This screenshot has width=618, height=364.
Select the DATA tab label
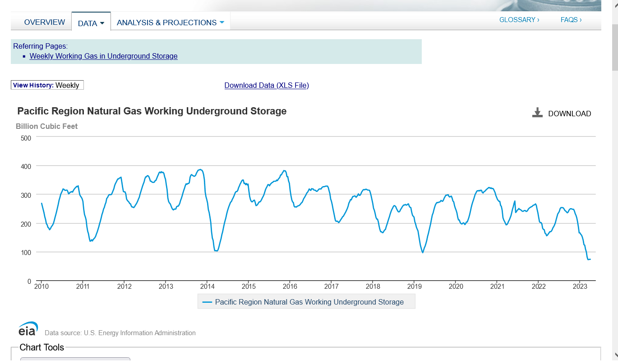(87, 23)
